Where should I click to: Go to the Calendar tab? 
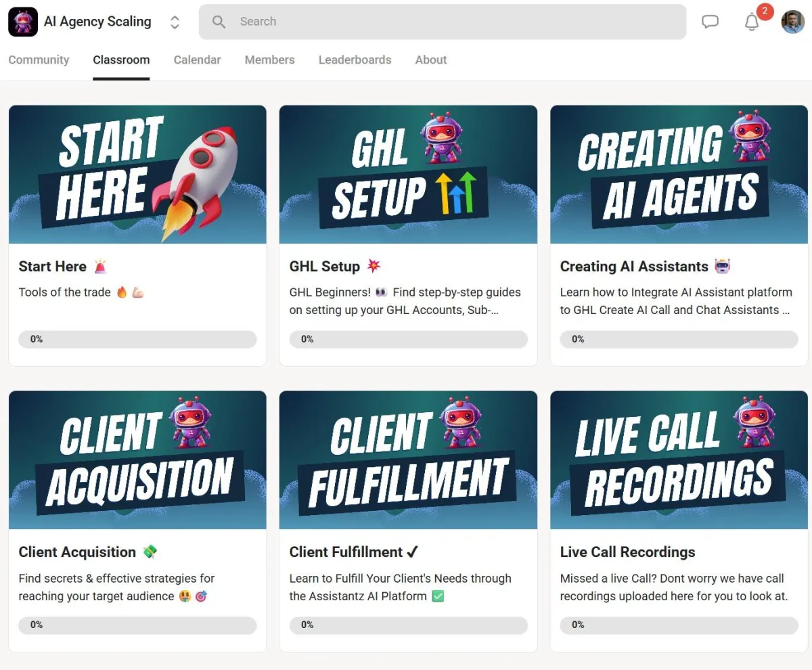pyautogui.click(x=197, y=60)
